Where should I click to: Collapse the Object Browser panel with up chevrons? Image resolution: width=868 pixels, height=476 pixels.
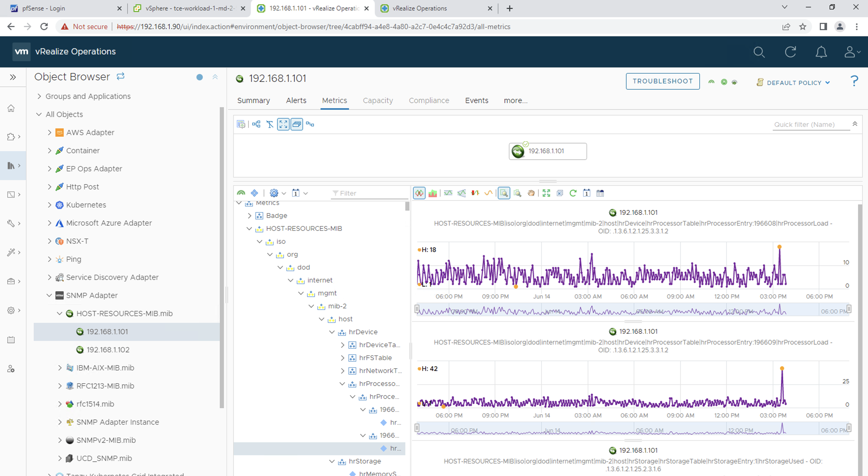click(x=215, y=77)
